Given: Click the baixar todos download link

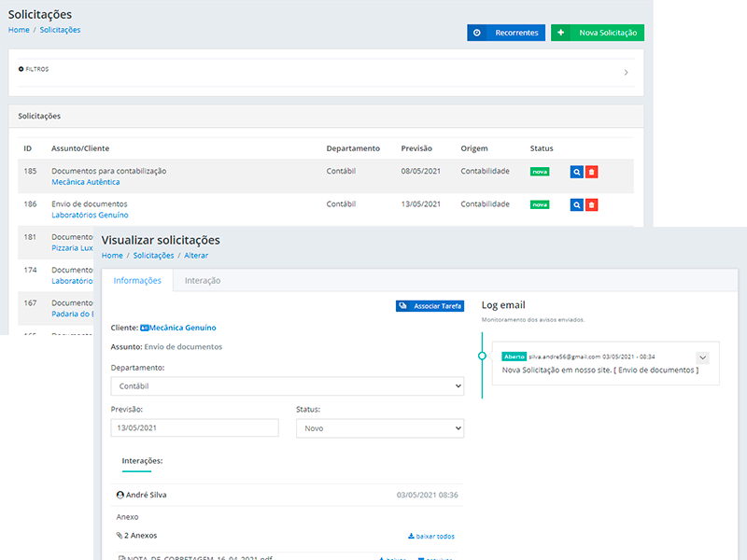Looking at the screenshot, I should coord(431,537).
